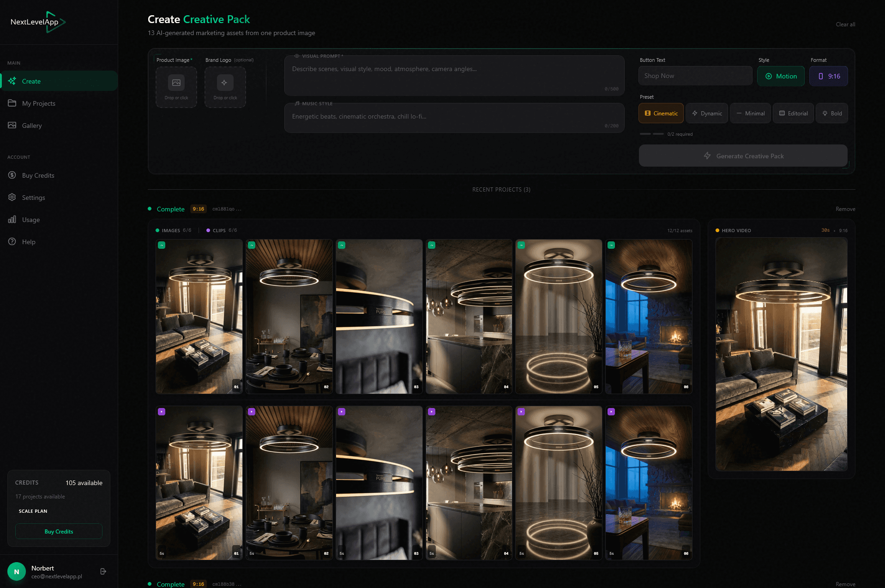Click the Product Image drop zone
The width and height of the screenshot is (885, 588).
[176, 87]
